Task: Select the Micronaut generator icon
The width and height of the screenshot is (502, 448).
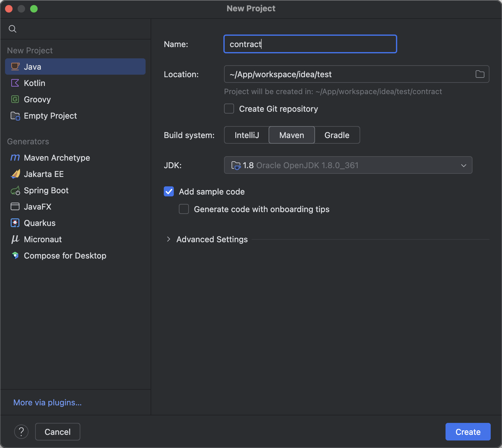Action: point(15,239)
